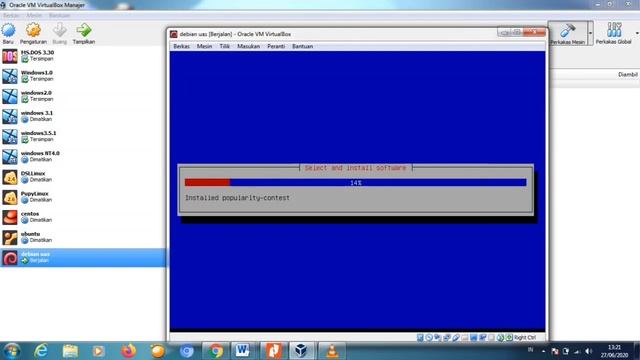Viewport: 640px width, 360px height.
Task: Click the network adapter status icon
Action: coord(447,338)
